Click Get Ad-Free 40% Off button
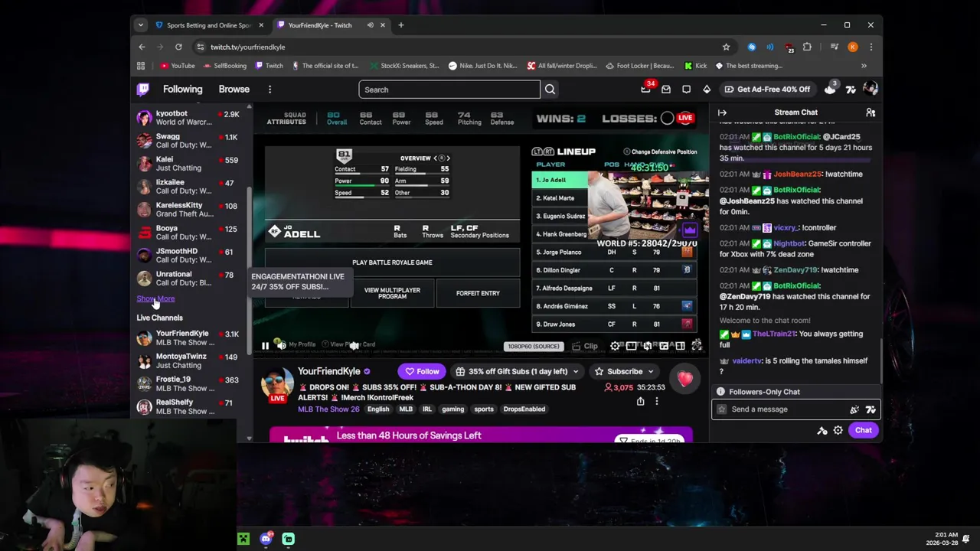This screenshot has height=551, width=980. coord(766,90)
